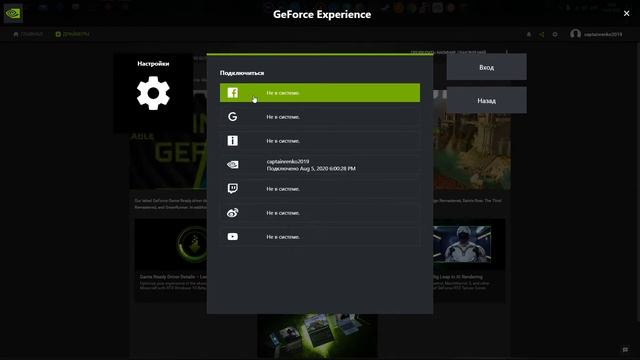The width and height of the screenshot is (640, 360).
Task: Select the YouTube connection icon
Action: click(x=233, y=237)
